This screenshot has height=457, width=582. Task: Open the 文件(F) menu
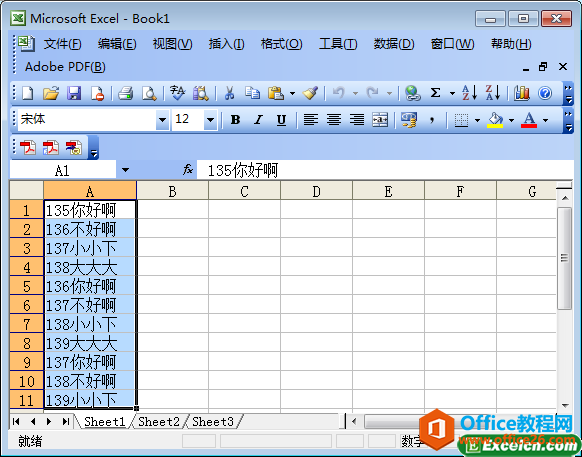[62, 44]
